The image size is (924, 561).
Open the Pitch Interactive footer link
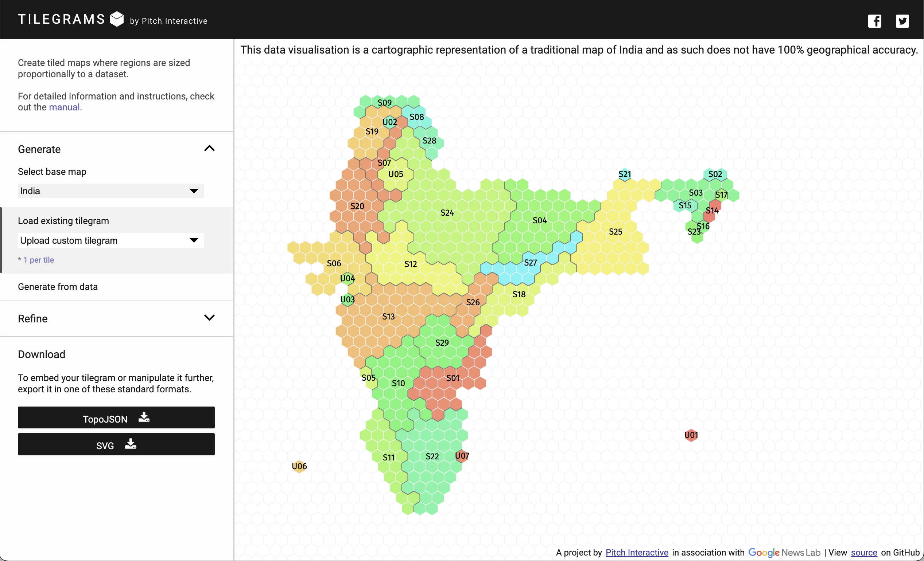[x=637, y=552]
